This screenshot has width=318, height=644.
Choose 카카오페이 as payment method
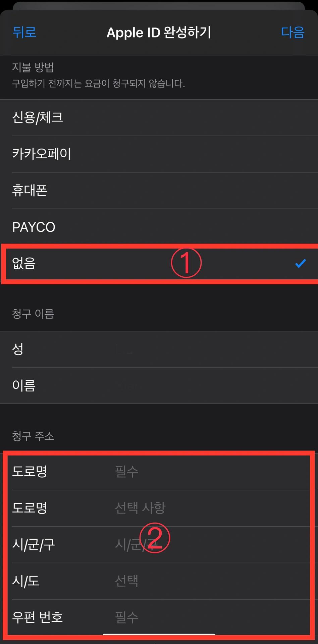point(159,154)
